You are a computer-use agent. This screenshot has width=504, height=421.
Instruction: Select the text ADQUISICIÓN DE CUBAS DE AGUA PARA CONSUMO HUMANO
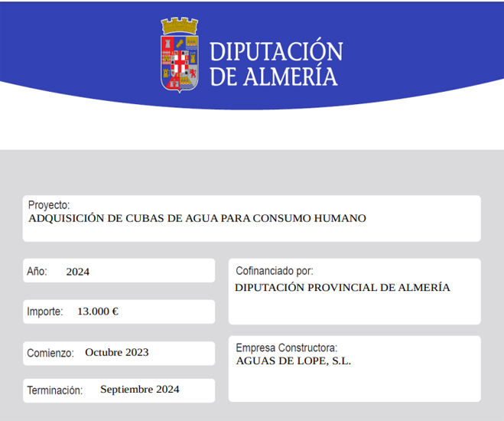(197, 218)
